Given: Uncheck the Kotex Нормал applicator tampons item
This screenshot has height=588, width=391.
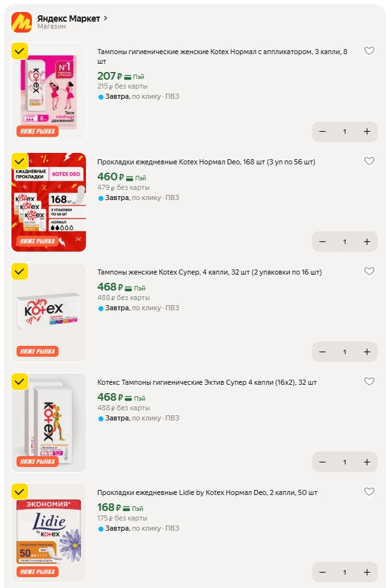Looking at the screenshot, I should [x=20, y=51].
